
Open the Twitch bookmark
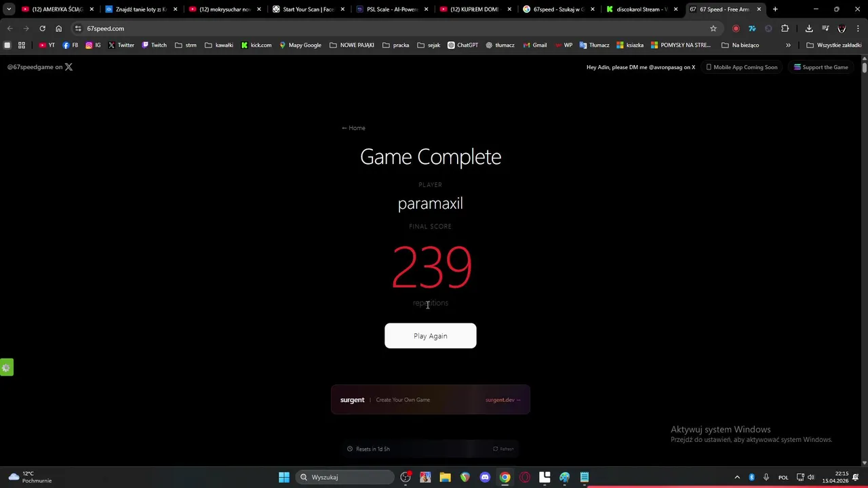coord(154,45)
